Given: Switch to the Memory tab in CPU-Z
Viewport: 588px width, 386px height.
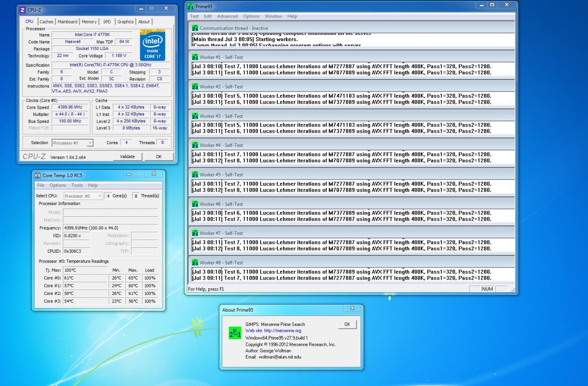Looking at the screenshot, I should click(89, 21).
